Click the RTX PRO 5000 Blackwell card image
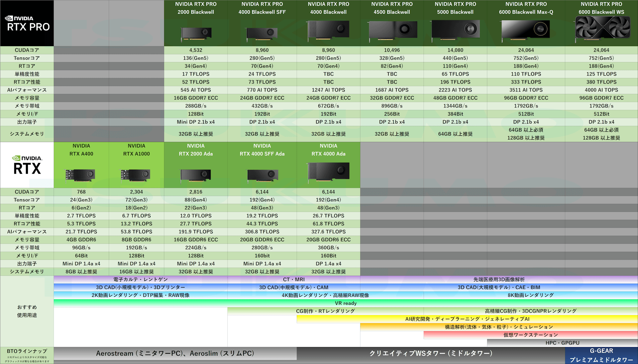Image resolution: width=638 pixels, height=364 pixels. tap(455, 30)
